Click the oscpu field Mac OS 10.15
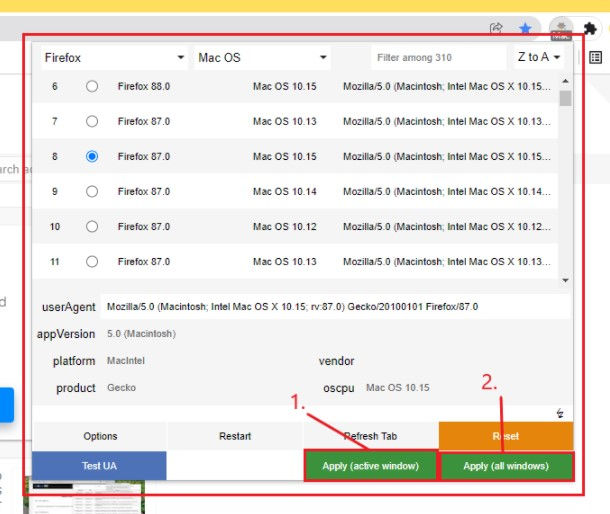 tap(398, 388)
